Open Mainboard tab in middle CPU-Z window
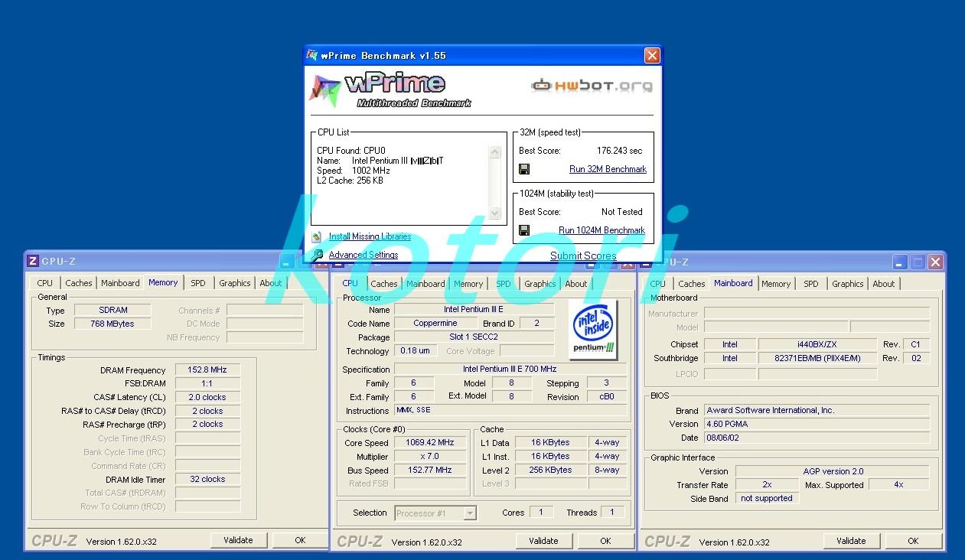 [x=425, y=284]
